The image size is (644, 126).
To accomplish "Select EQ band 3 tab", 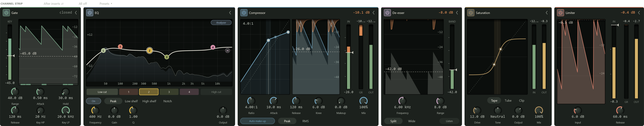I will tap(169, 92).
